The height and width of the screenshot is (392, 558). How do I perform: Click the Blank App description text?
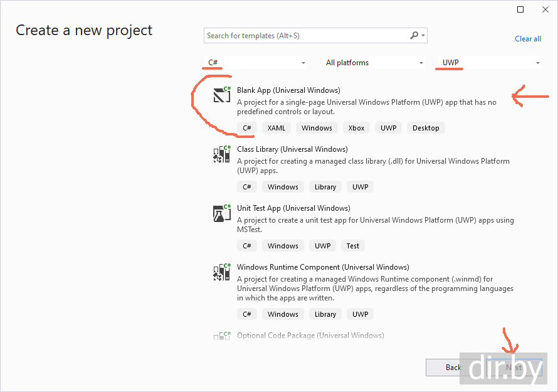367,107
